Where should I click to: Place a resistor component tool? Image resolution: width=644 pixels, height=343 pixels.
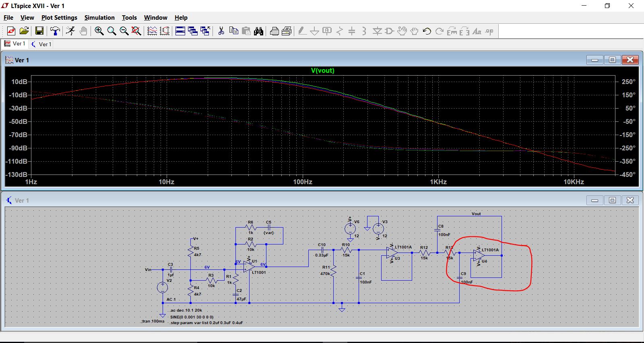pos(340,31)
